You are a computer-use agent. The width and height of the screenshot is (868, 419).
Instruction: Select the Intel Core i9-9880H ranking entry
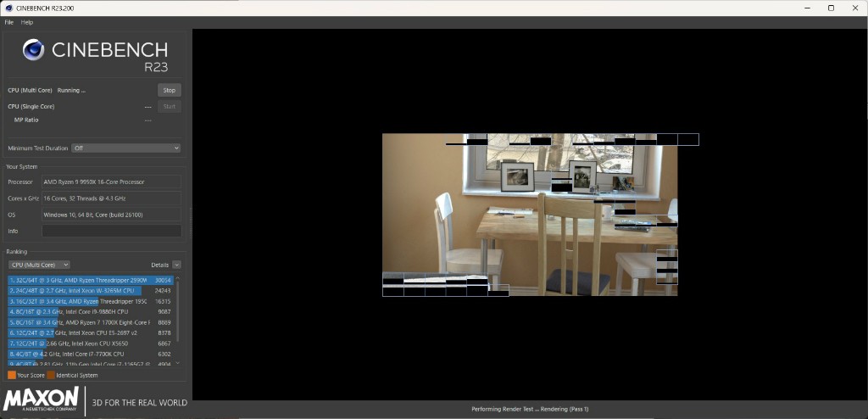point(91,312)
